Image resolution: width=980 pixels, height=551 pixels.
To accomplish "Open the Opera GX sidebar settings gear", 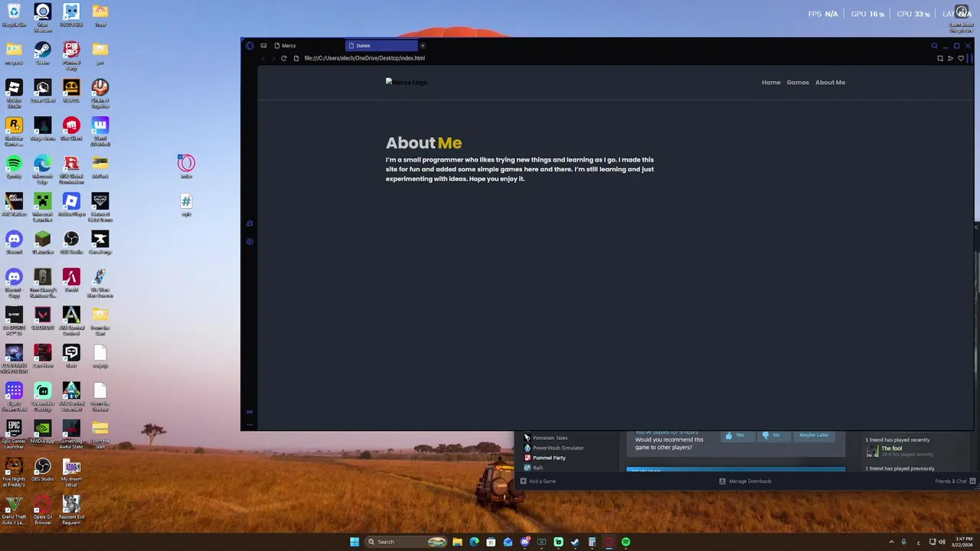I will click(x=250, y=242).
